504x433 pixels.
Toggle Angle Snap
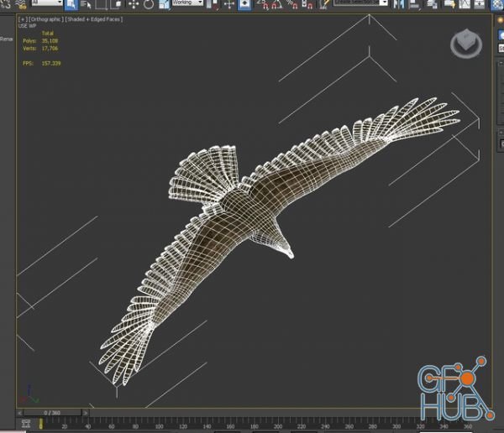click(x=277, y=4)
